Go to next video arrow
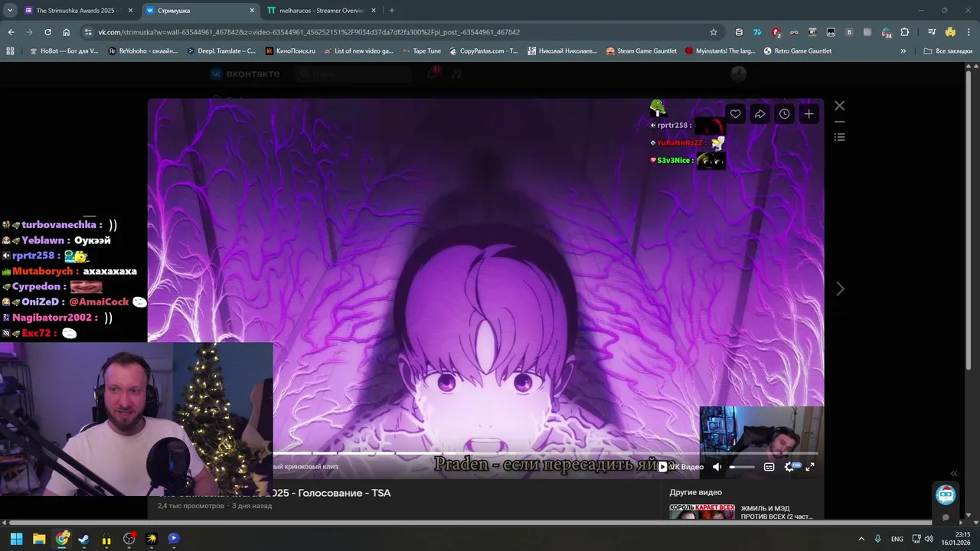980x551 pixels. (x=840, y=289)
